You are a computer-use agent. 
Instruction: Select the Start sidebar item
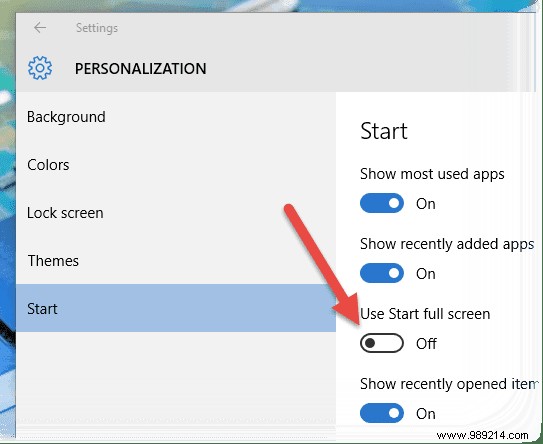tap(176, 308)
